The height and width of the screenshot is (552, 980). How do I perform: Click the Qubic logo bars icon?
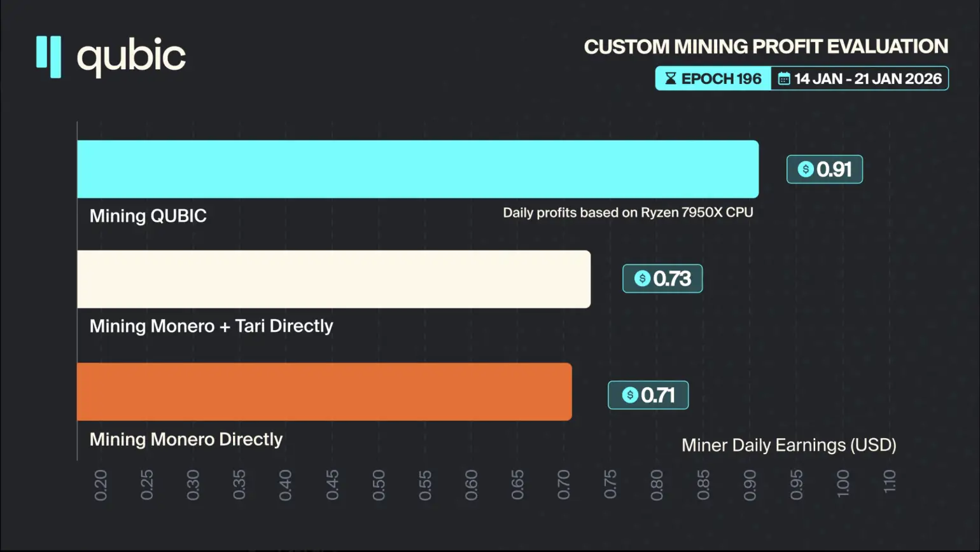[x=48, y=57]
